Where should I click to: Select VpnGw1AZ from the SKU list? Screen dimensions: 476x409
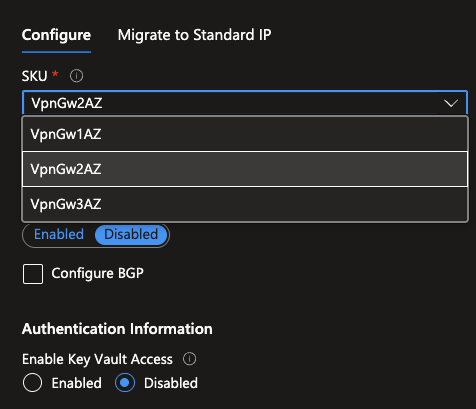click(245, 134)
